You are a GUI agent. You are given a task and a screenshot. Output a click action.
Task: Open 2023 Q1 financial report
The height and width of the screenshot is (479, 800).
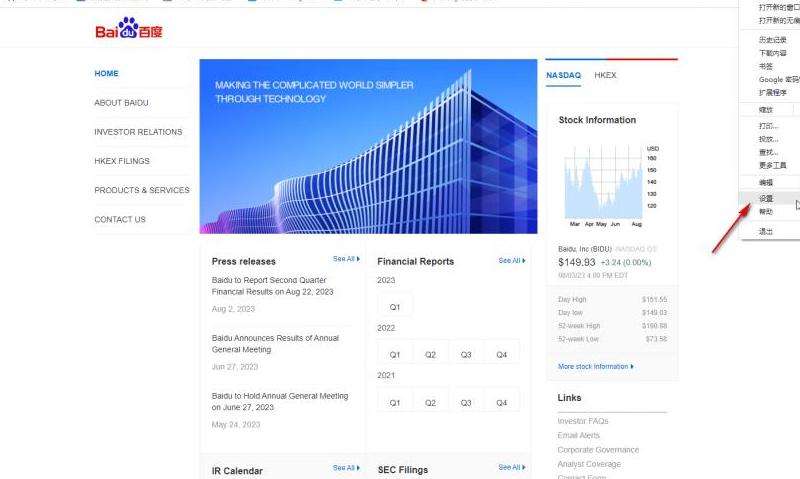pos(395,307)
